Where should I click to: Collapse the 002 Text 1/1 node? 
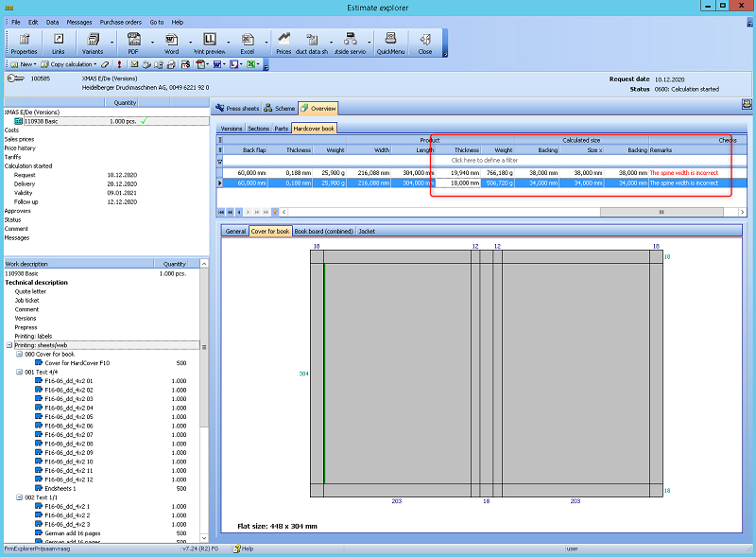point(19,497)
